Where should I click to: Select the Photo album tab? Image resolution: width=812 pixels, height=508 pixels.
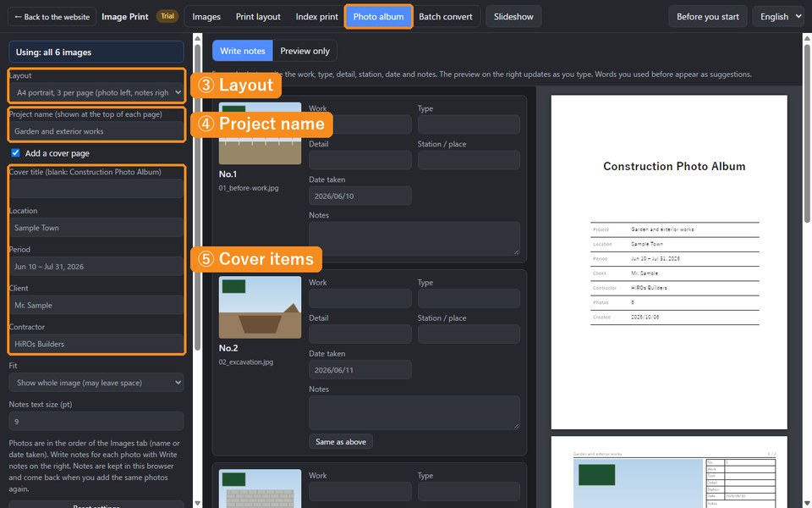point(379,17)
